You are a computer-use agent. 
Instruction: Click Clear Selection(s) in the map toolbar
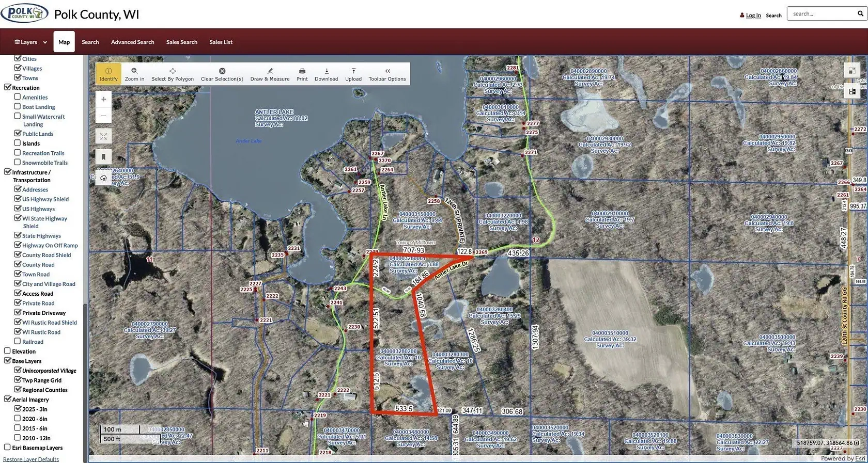point(222,74)
